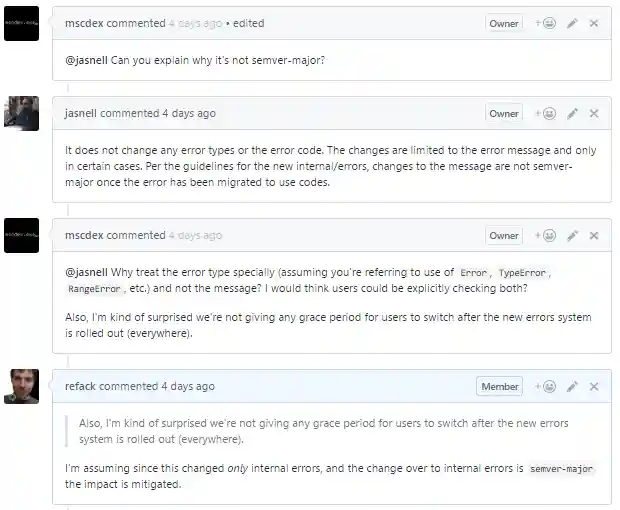Open refack's profile from avatar image
Image resolution: width=620 pixels, height=510 pixels.
[22, 386]
